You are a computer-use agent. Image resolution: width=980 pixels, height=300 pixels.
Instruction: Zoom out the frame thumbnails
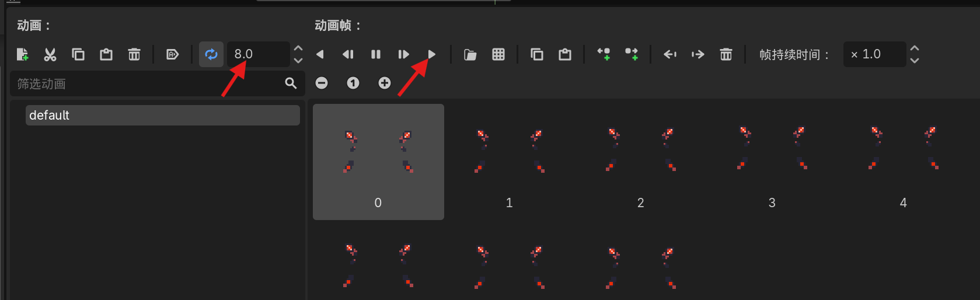coord(322,83)
